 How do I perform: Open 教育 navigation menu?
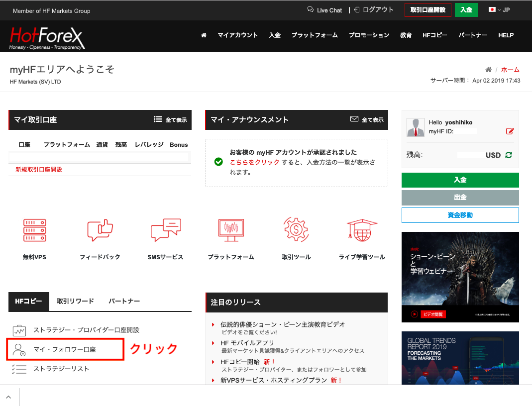(x=406, y=35)
